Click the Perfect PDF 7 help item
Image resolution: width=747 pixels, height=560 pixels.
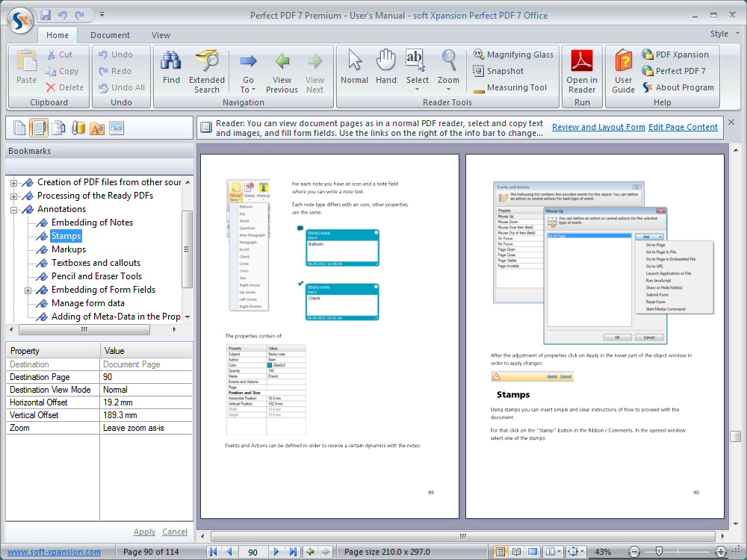pos(674,71)
